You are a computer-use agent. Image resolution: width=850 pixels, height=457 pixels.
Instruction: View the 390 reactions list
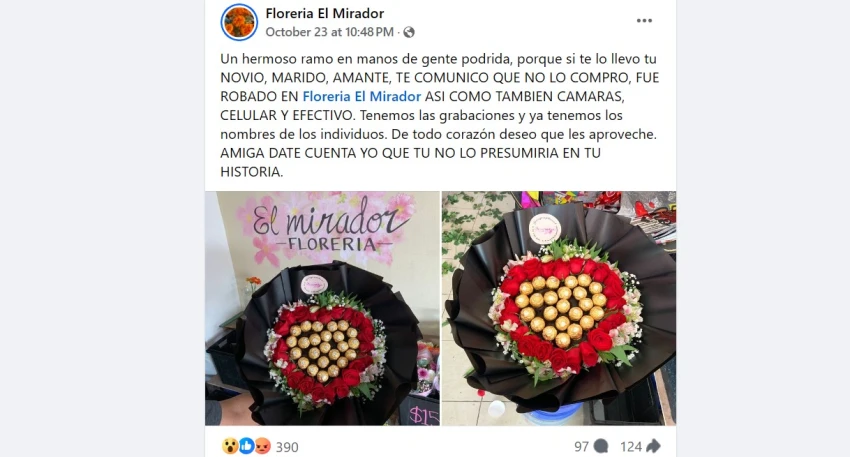[287, 447]
